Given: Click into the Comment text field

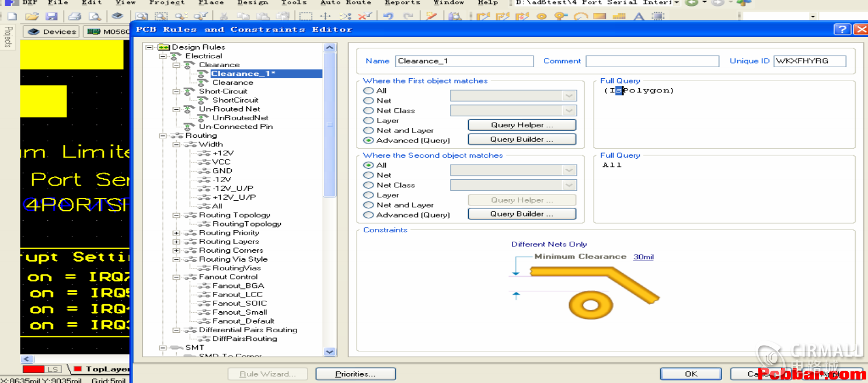Looking at the screenshot, I should pyautogui.click(x=652, y=61).
